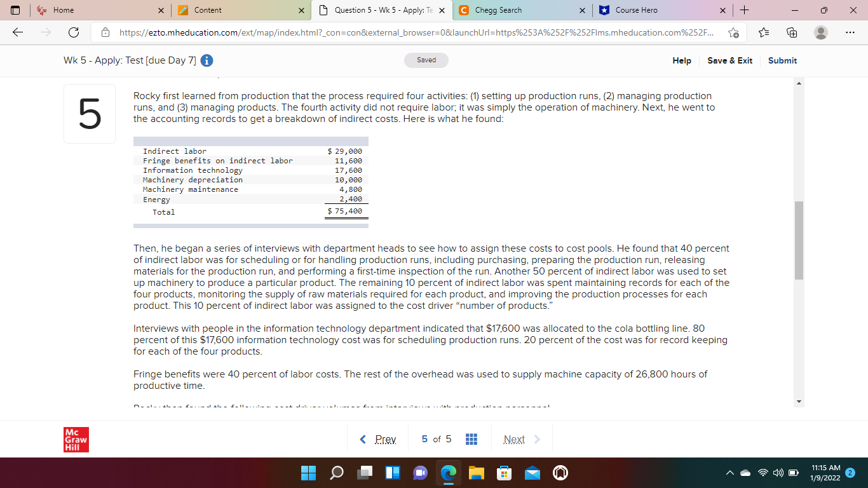Launch File Explorer from the taskbar

[x=476, y=473]
